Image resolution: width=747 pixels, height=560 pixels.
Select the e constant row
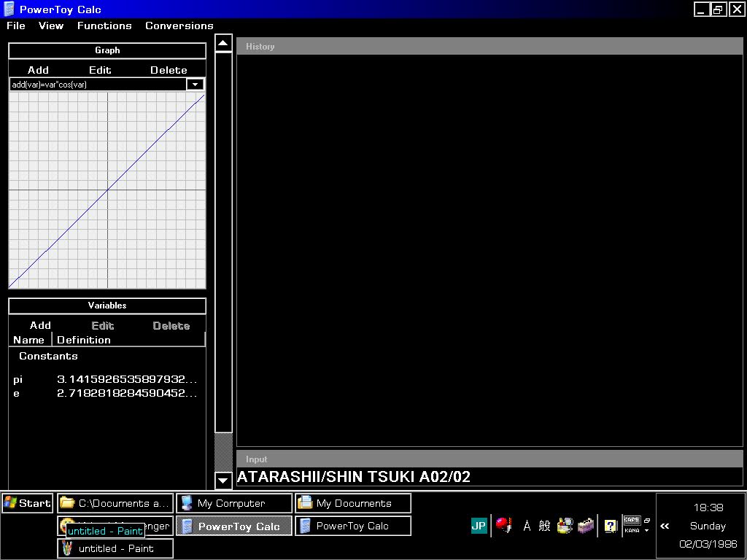[107, 393]
